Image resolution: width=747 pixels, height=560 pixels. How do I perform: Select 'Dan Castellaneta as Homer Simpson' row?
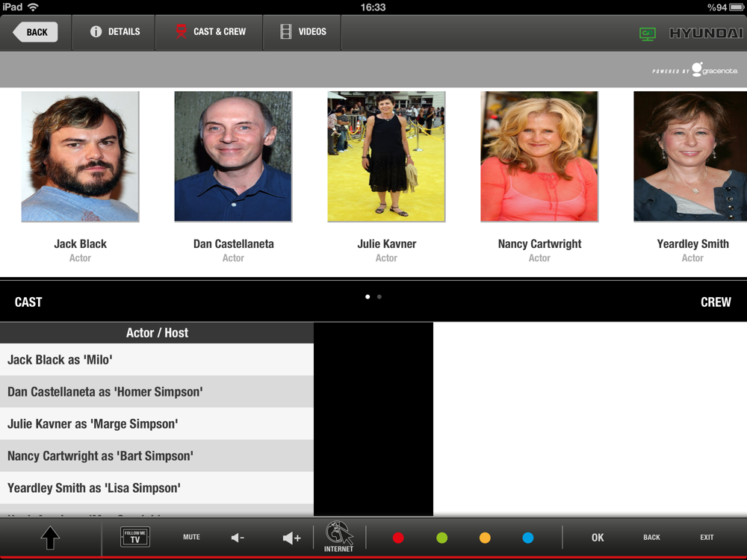[x=157, y=392]
